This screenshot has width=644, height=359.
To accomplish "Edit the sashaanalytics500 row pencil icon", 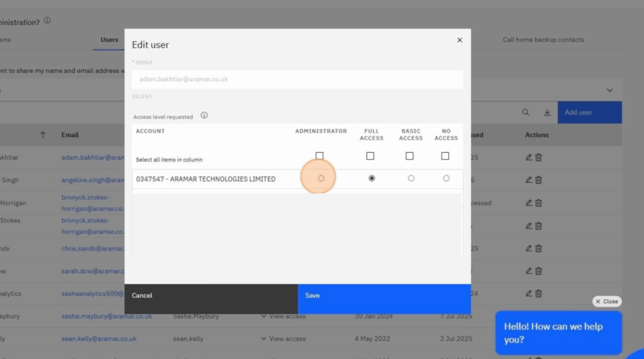I will click(528, 294).
